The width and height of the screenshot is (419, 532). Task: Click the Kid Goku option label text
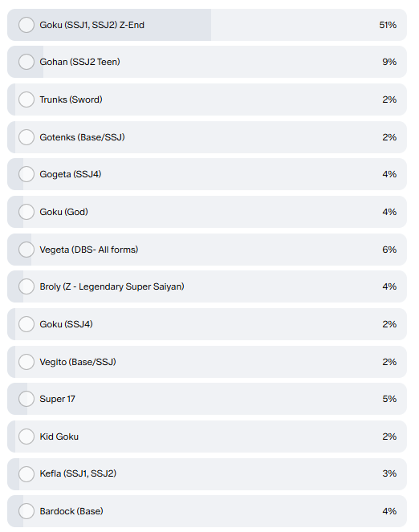pyautogui.click(x=59, y=437)
